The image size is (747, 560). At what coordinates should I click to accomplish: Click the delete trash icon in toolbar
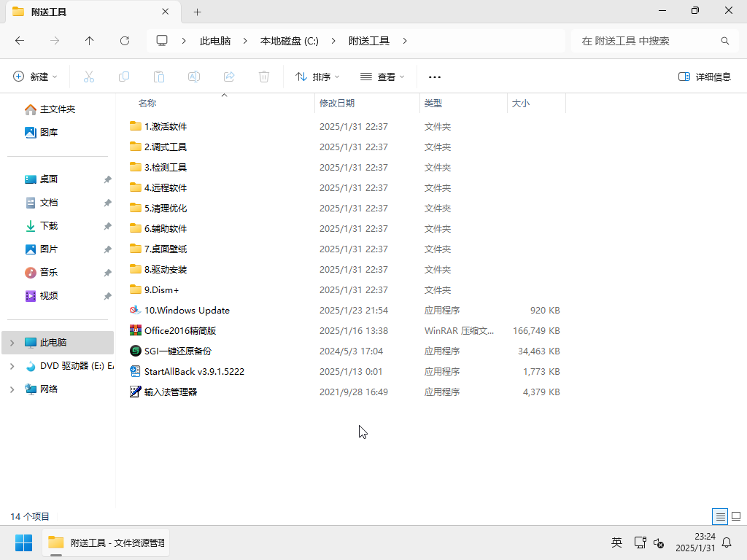click(x=264, y=77)
